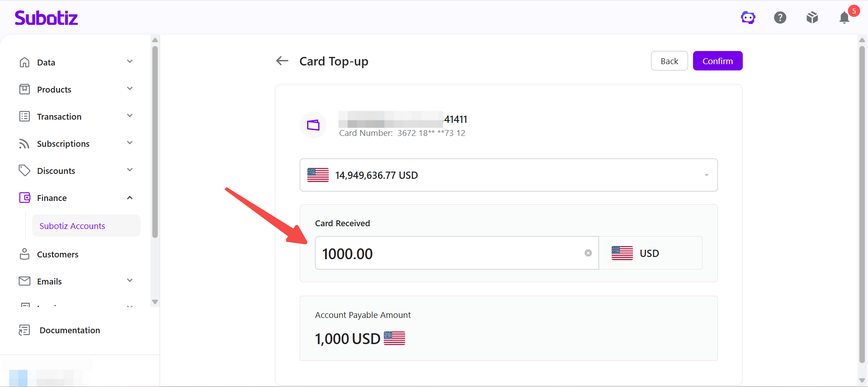
Task: Clear the Card Received amount field
Action: click(x=588, y=253)
